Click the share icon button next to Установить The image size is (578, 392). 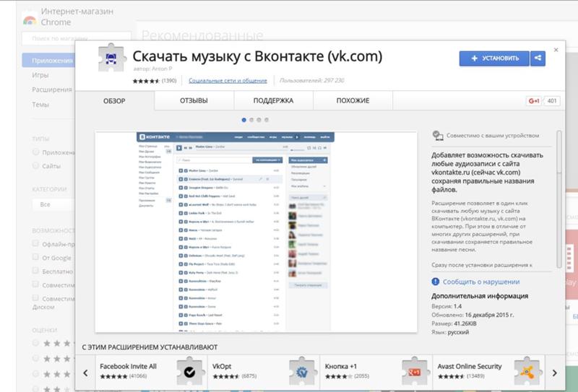click(538, 58)
